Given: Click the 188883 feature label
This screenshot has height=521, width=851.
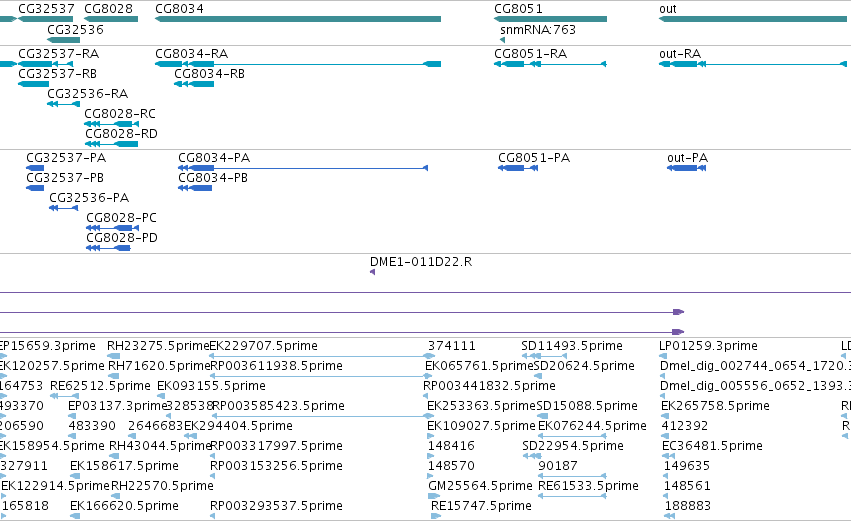Looking at the screenshot, I should (688, 506).
